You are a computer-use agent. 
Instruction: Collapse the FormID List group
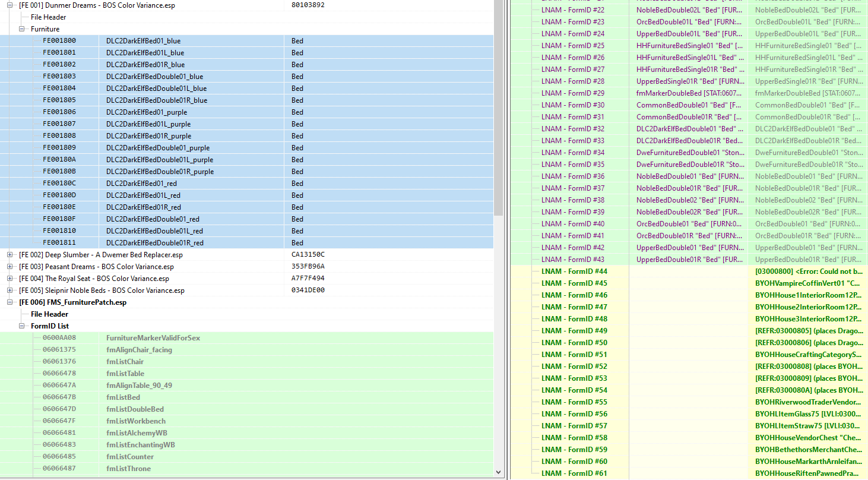pos(22,326)
